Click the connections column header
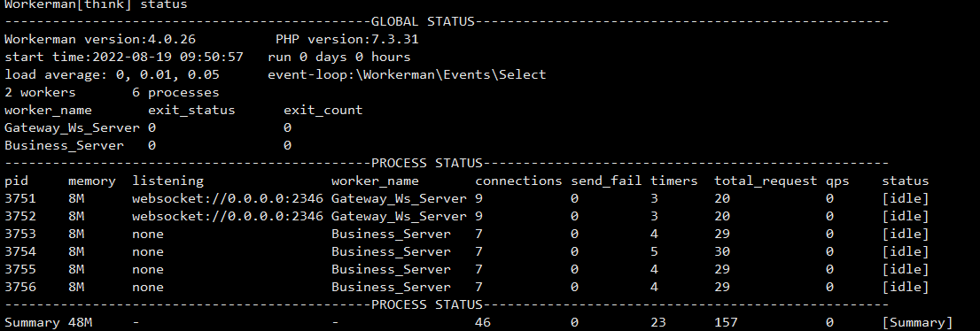This screenshot has width=980, height=331. tap(518, 181)
